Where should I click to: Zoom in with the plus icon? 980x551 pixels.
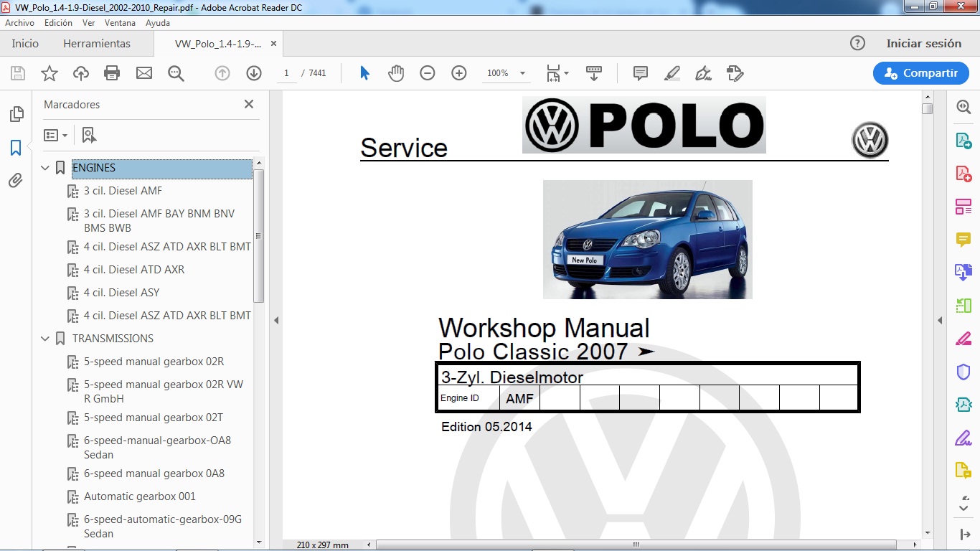coord(458,72)
